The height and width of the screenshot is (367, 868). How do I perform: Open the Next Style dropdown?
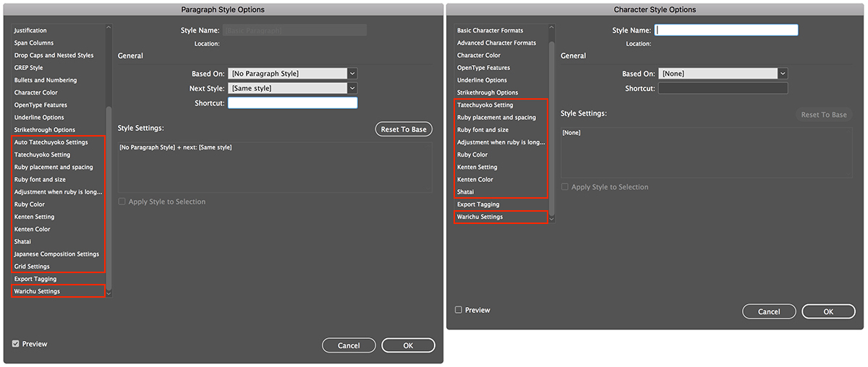point(352,88)
